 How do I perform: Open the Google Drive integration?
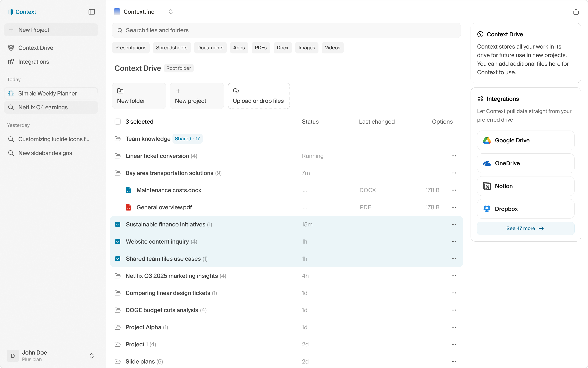(x=525, y=140)
